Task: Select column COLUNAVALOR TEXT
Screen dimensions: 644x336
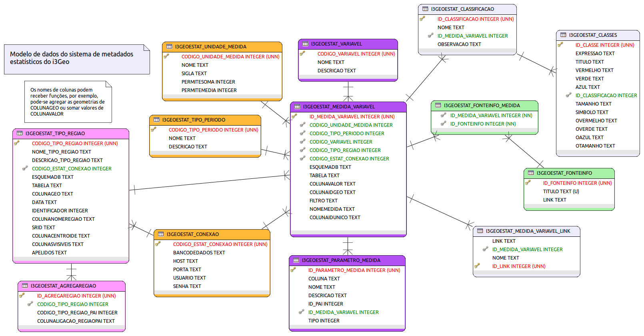Action: [x=332, y=184]
